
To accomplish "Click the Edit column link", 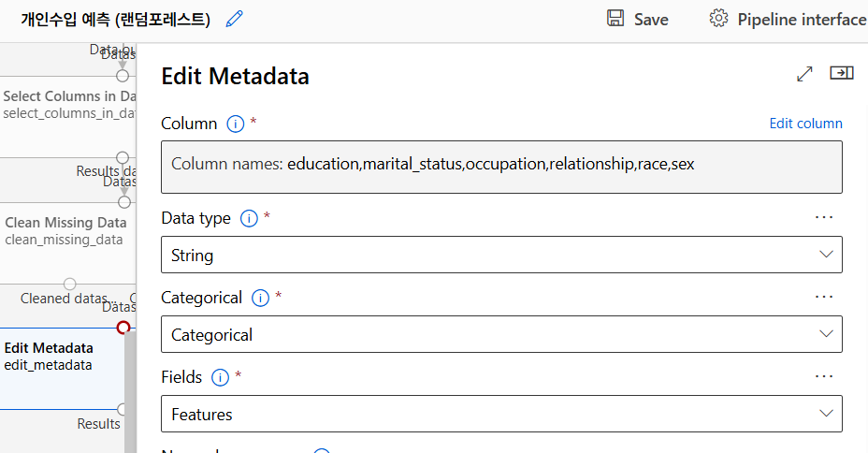I will (805, 124).
